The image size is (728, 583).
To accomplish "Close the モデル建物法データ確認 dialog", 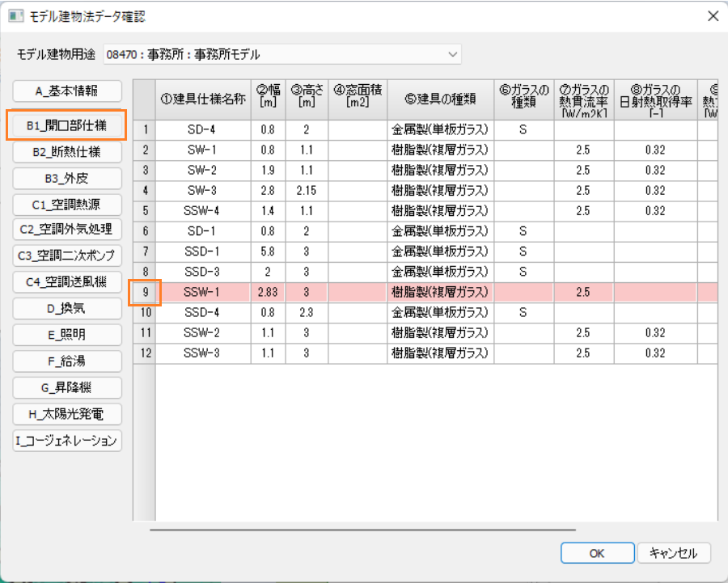I will click(713, 16).
